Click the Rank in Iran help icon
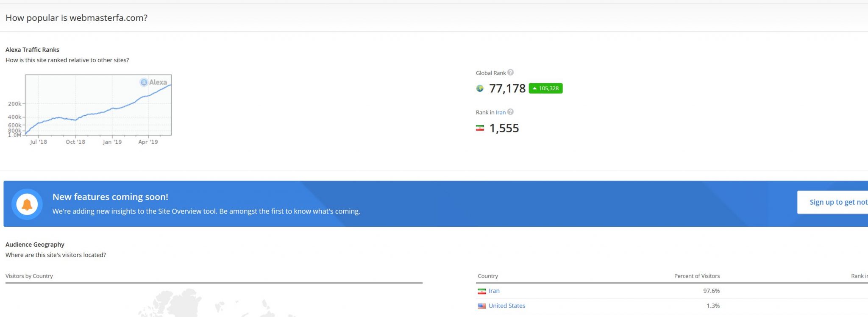 pyautogui.click(x=511, y=112)
